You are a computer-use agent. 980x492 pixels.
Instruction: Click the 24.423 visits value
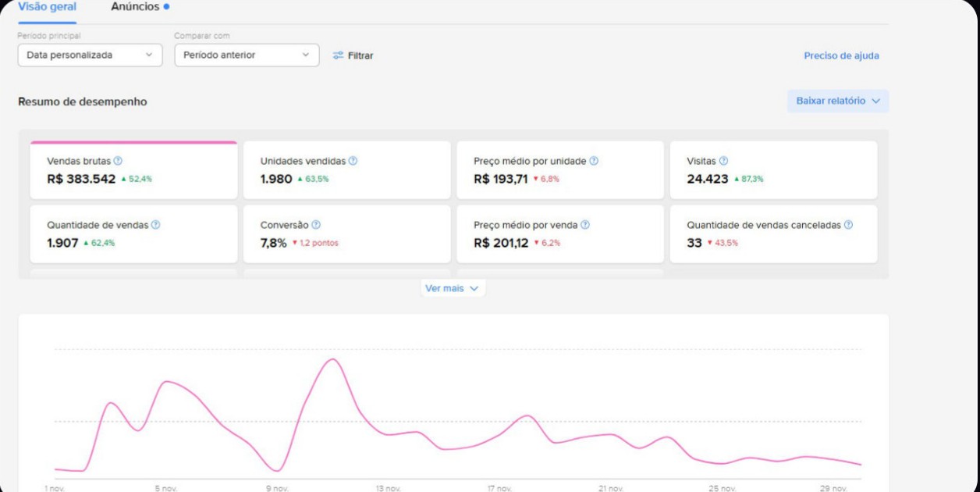[x=708, y=179]
